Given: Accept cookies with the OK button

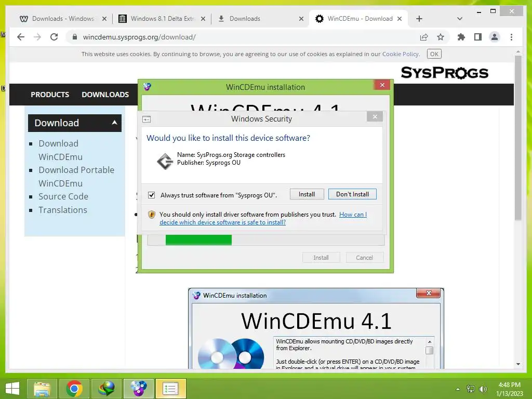Looking at the screenshot, I should point(434,54).
